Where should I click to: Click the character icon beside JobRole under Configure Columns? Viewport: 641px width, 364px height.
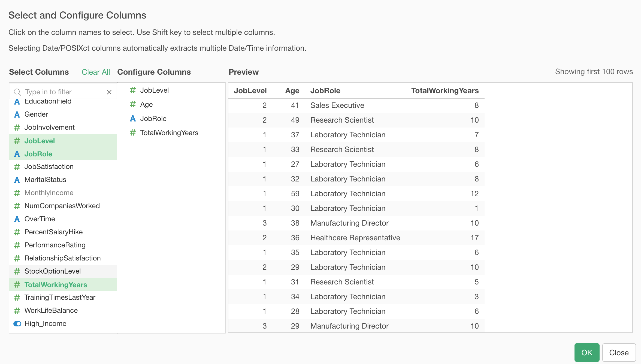pyautogui.click(x=133, y=118)
